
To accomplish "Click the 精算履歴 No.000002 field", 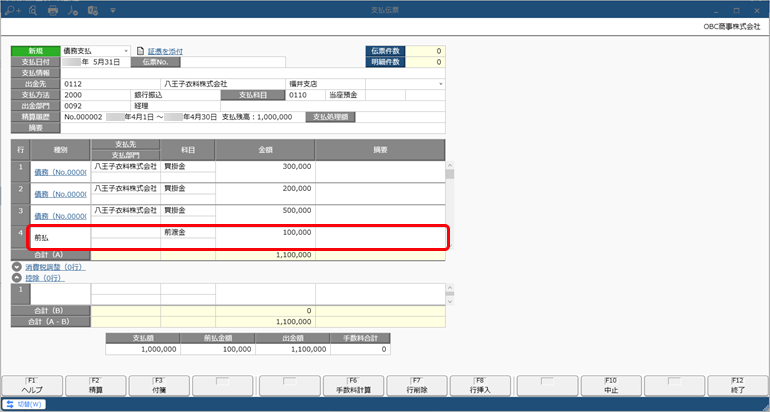I will (x=183, y=117).
